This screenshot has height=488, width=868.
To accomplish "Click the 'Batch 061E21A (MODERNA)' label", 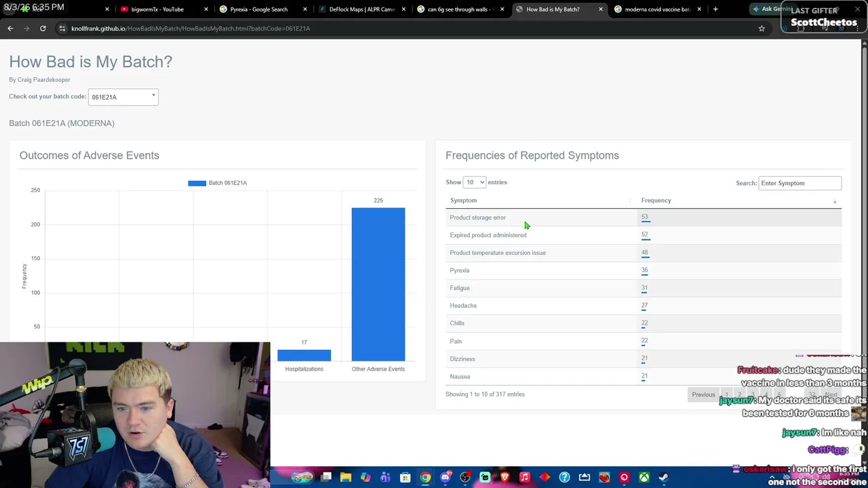I will 62,123.
